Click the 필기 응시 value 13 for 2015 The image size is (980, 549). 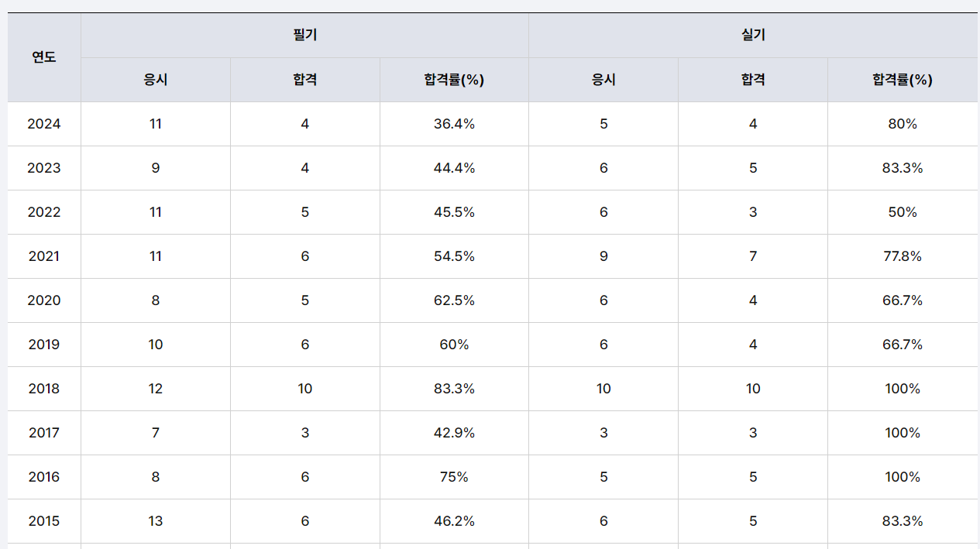click(156, 521)
